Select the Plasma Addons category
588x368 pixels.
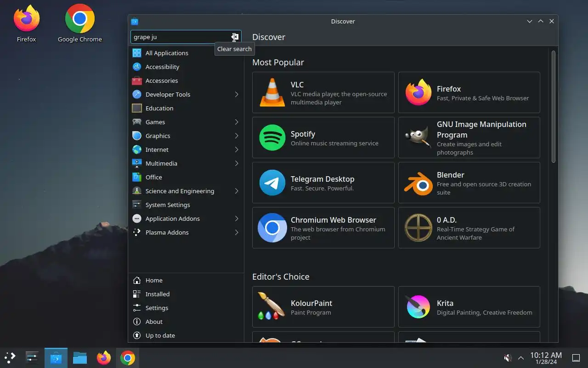186,232
